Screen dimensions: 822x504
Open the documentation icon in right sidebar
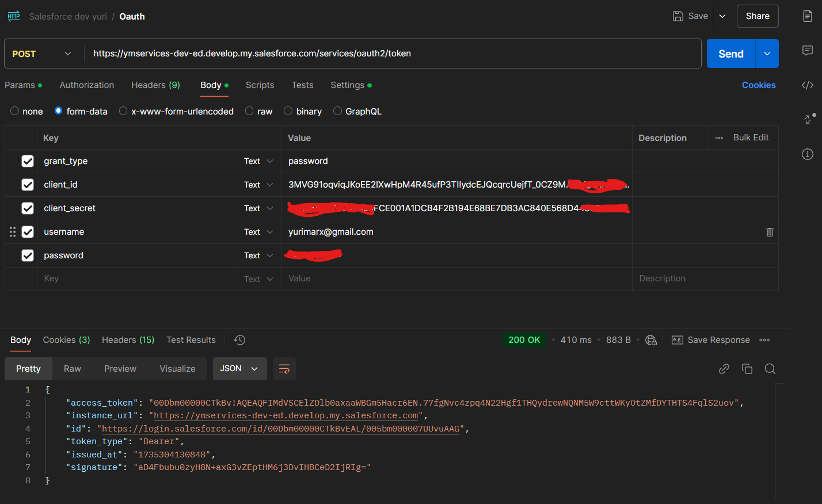point(808,16)
